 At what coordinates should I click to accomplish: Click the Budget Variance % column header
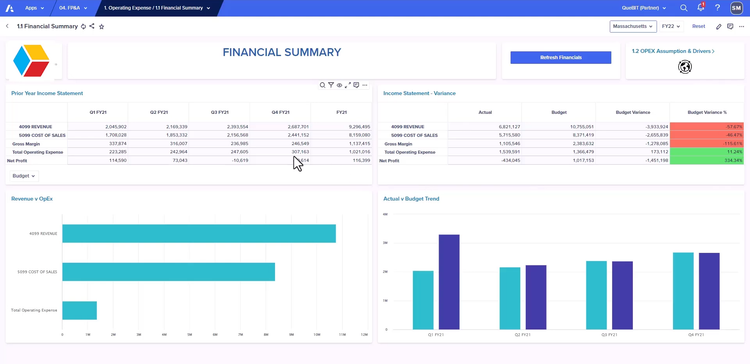(x=707, y=112)
